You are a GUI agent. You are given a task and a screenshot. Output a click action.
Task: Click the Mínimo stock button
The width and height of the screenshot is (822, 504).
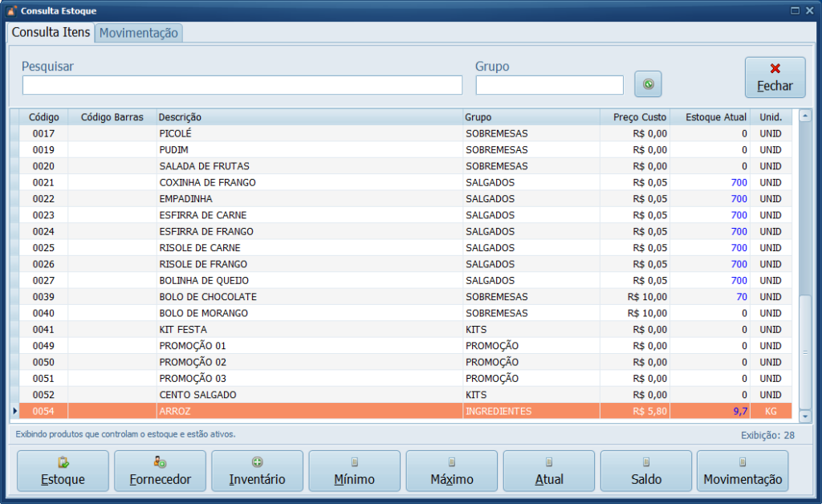tap(354, 471)
